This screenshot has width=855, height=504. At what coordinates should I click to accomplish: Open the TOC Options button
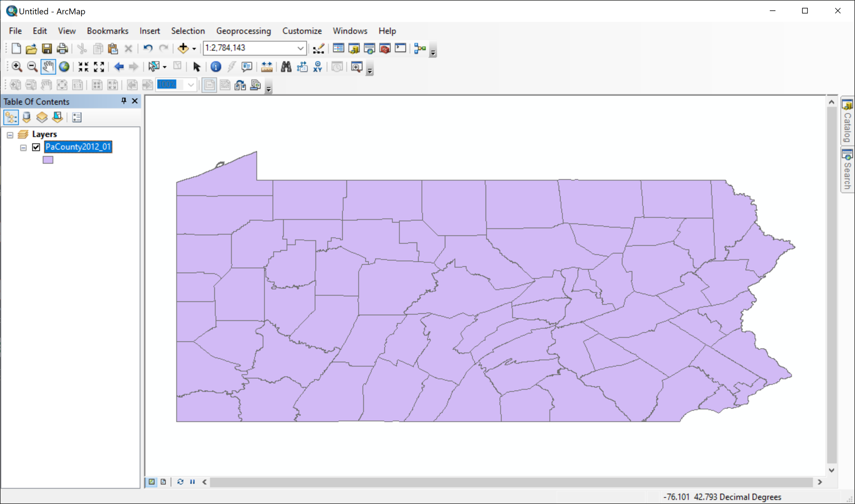pos(77,117)
